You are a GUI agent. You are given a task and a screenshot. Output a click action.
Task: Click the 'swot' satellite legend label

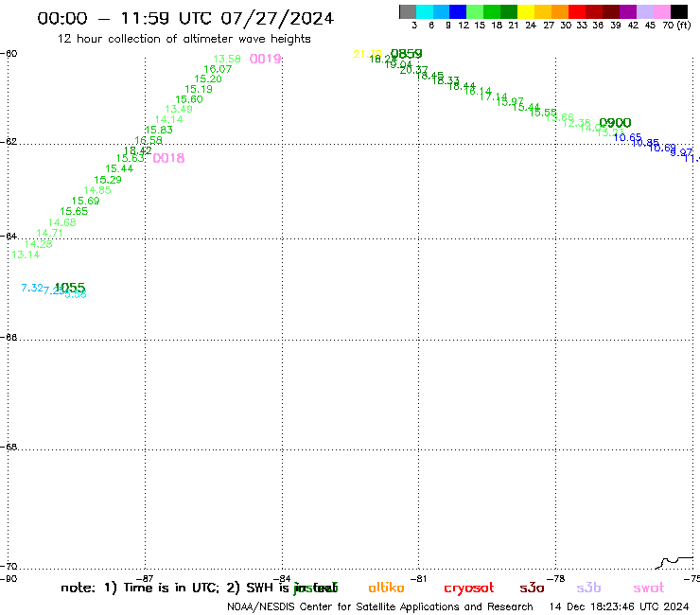click(649, 588)
